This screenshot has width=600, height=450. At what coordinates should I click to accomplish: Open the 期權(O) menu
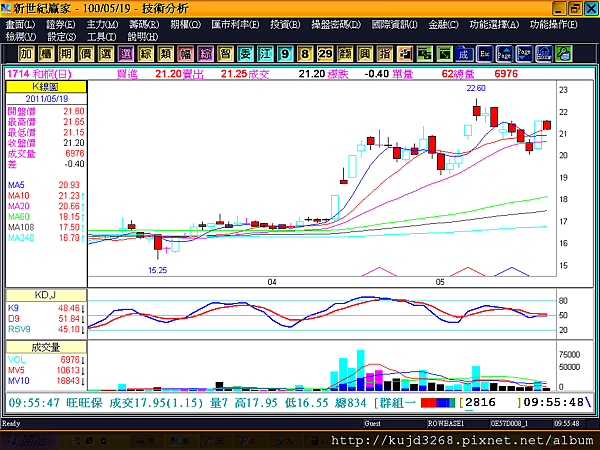pos(186,24)
